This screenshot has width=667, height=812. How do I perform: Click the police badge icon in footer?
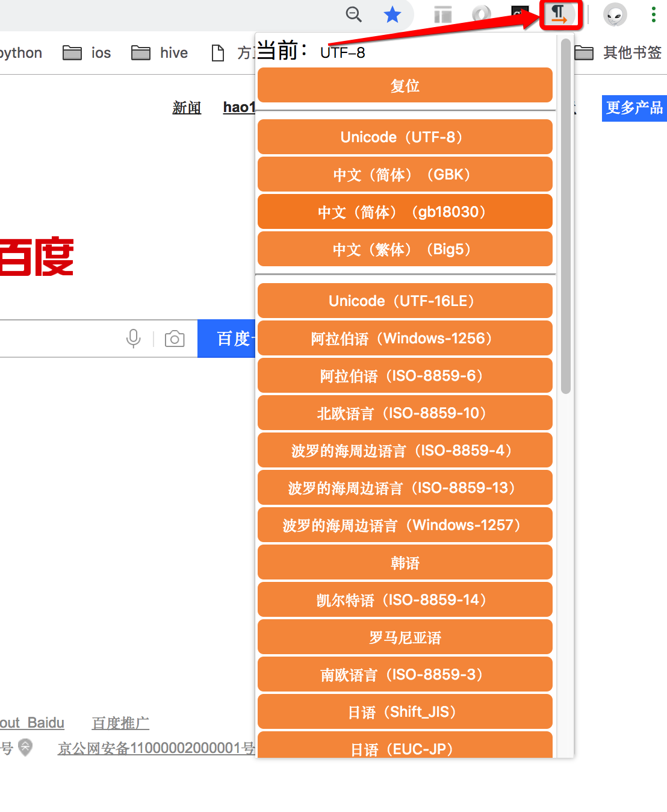tap(25, 748)
